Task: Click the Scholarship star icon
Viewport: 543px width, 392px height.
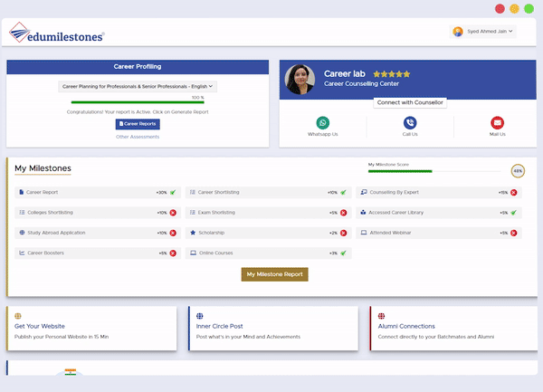Action: click(x=193, y=233)
